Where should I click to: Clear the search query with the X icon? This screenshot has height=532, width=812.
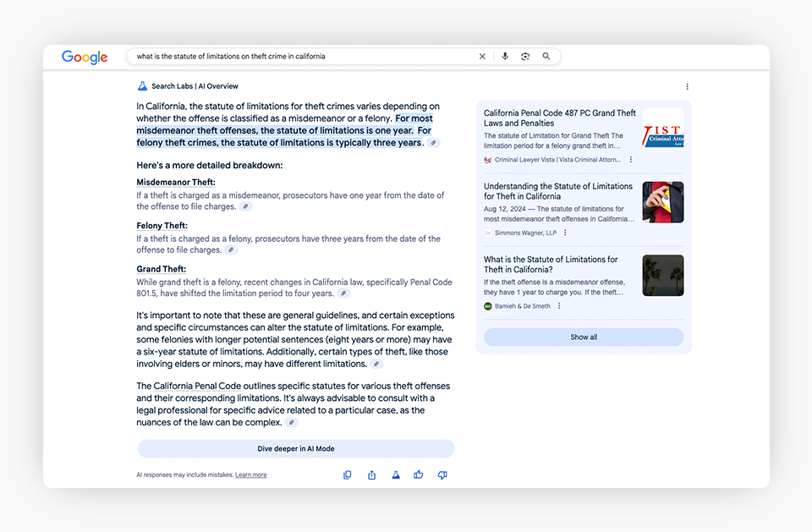[x=482, y=57]
